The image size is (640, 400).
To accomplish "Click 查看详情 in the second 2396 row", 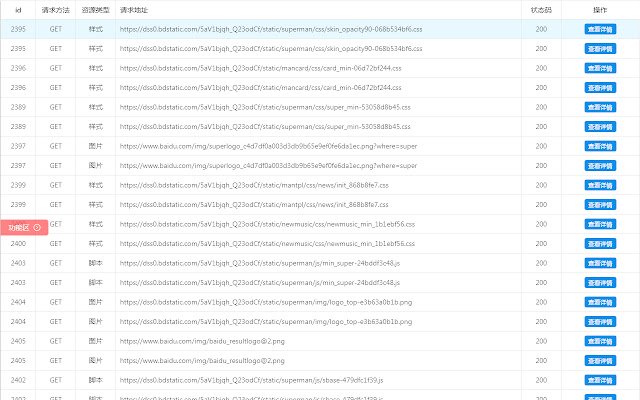I will click(x=600, y=87).
